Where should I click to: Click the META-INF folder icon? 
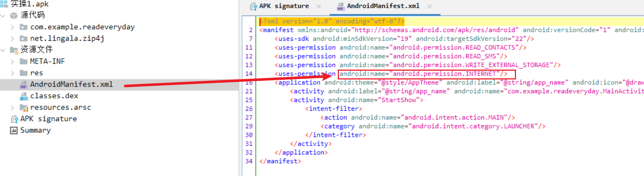coord(24,61)
